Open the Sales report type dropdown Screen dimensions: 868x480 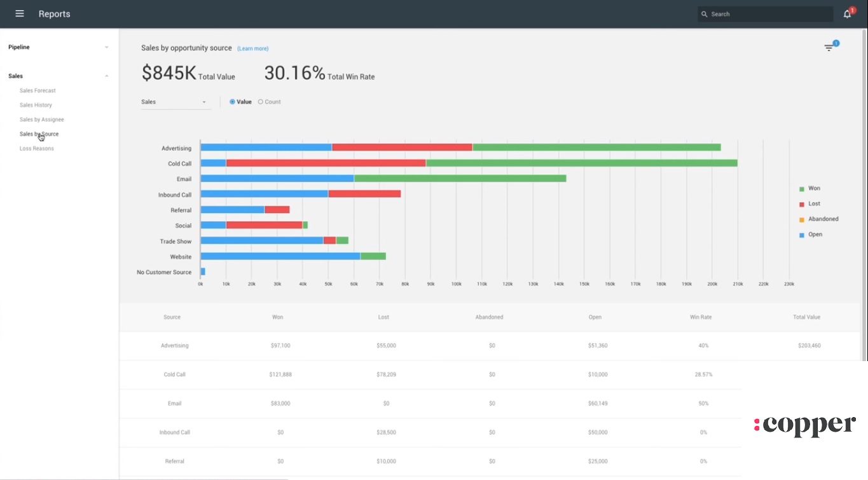point(175,101)
